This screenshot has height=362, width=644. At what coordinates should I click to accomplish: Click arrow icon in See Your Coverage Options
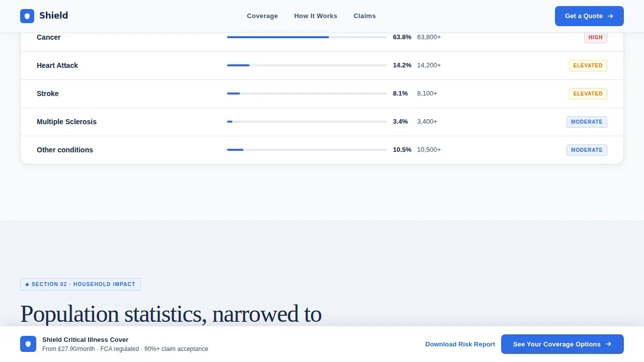(x=608, y=344)
